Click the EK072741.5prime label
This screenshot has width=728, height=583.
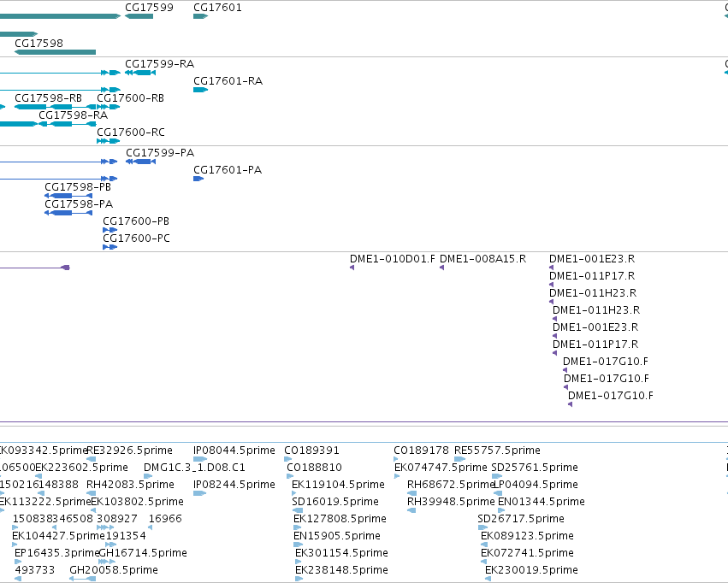click(528, 553)
